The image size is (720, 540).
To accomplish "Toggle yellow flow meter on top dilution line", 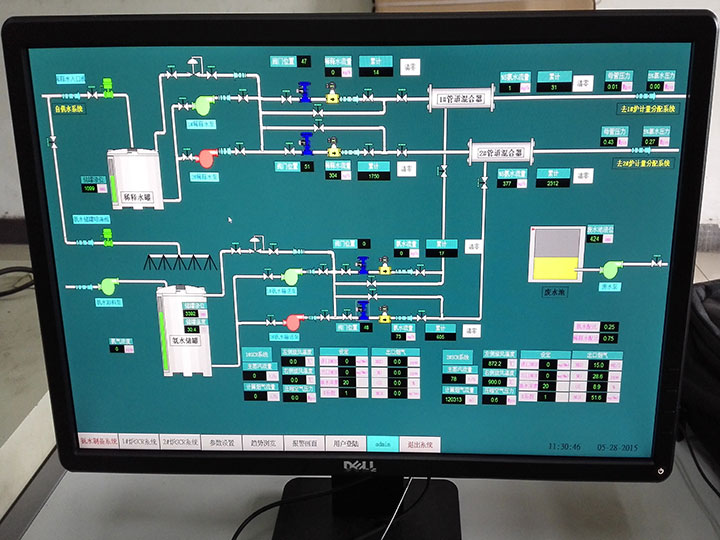I will pos(332,96).
